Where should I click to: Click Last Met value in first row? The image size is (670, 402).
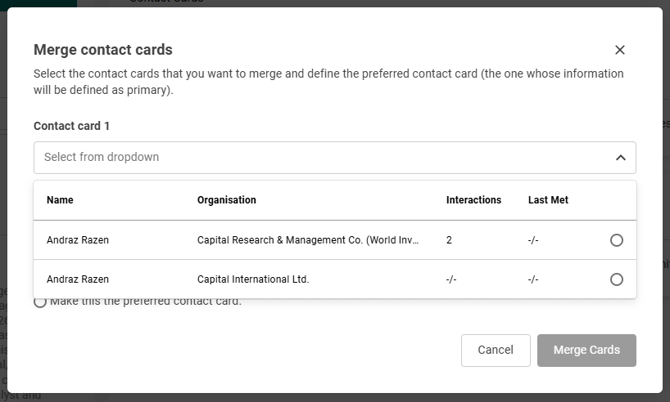[534, 240]
